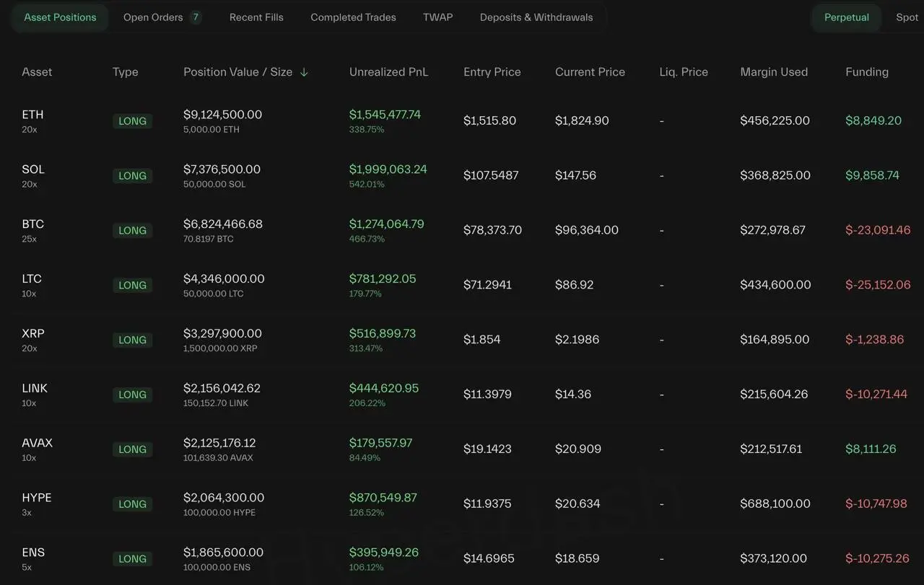Sort by Unrealized PnL column header
This screenshot has width=924, height=585.
(388, 72)
